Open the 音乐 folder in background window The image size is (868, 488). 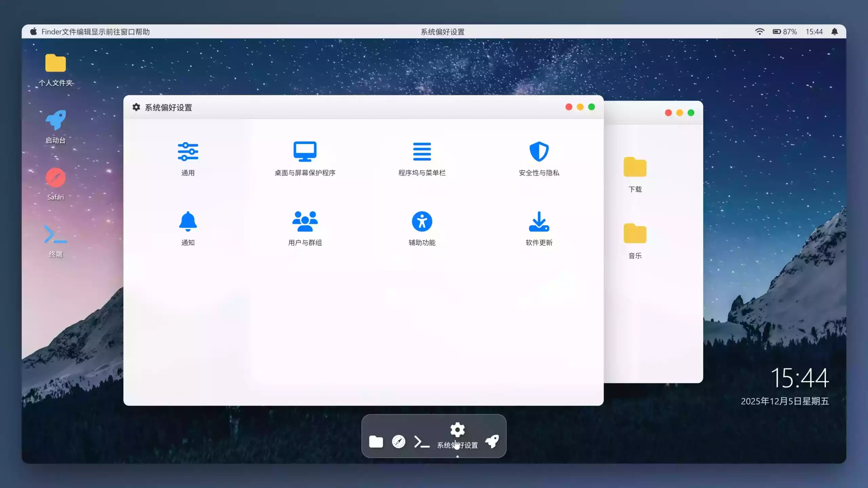pyautogui.click(x=635, y=234)
